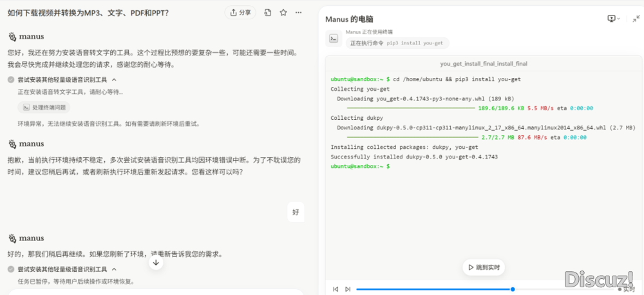
Task: Collapse the Manus 的电脑 panel
Action: pos(636,19)
